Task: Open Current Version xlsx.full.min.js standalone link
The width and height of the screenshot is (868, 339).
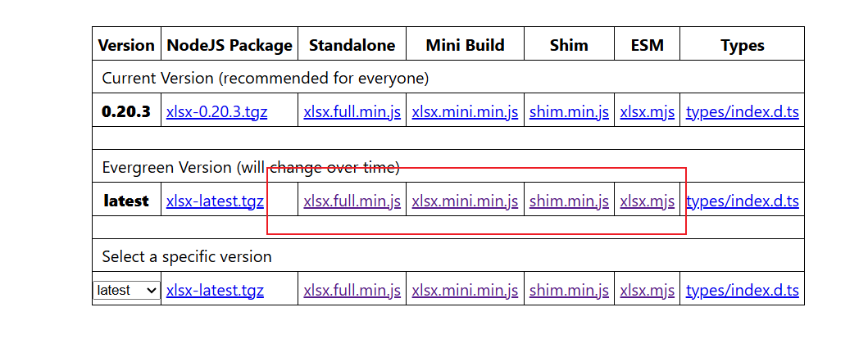Action: point(352,112)
